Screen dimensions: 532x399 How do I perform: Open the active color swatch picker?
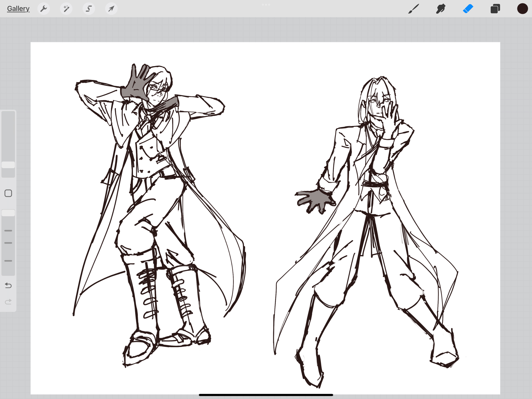click(522, 9)
